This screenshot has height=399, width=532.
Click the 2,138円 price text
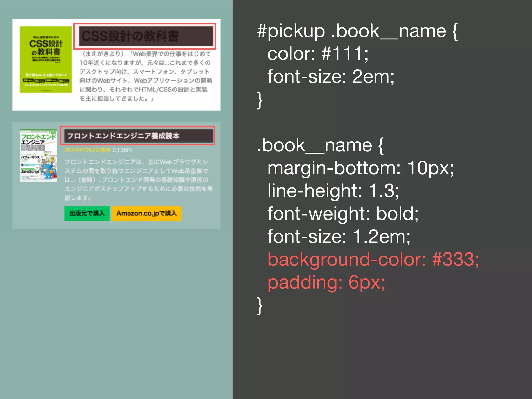tap(122, 150)
